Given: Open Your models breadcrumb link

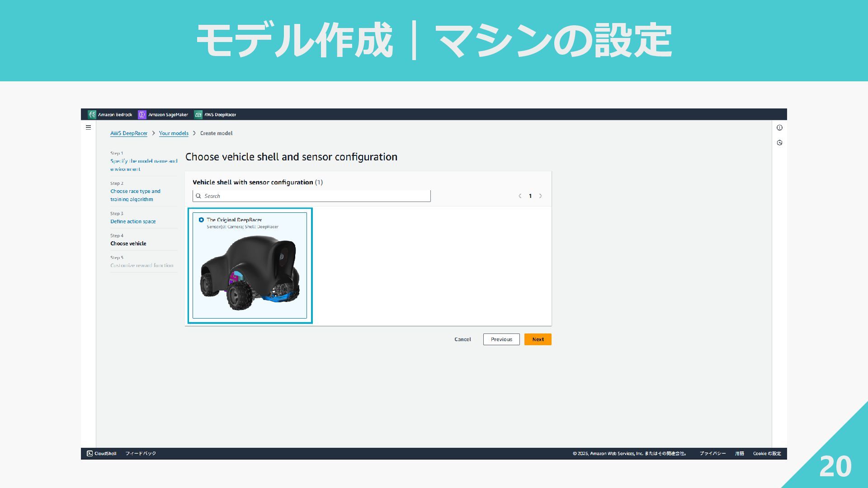Looking at the screenshot, I should [174, 133].
